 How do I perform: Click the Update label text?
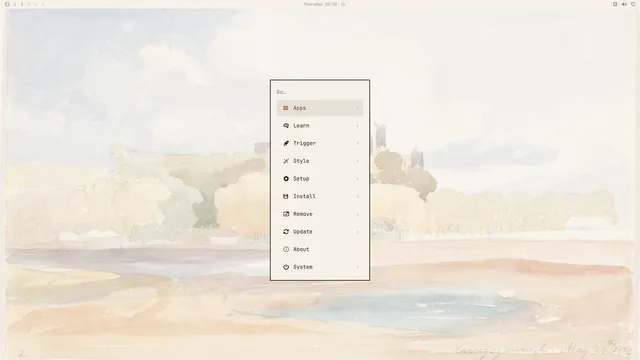303,231
